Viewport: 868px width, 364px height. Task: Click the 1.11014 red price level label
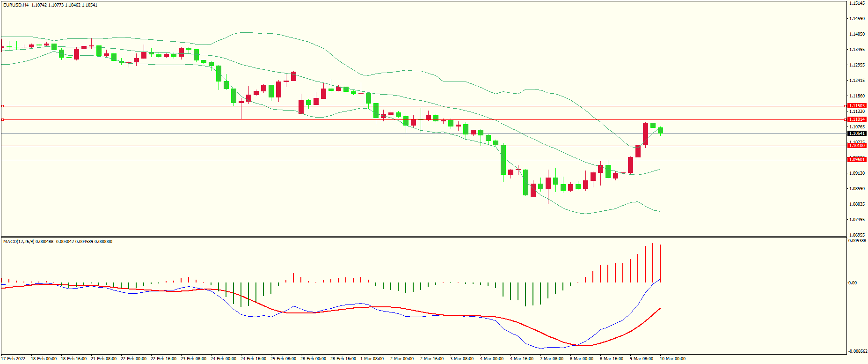pyautogui.click(x=857, y=119)
